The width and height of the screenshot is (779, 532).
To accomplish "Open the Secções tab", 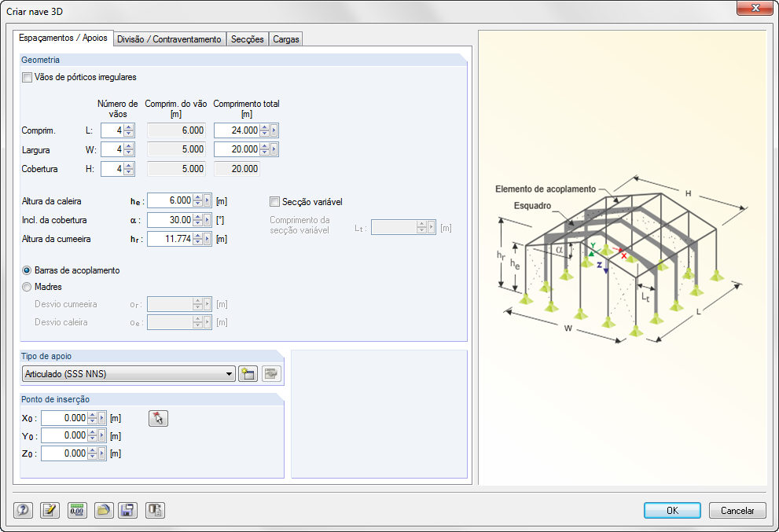I will point(248,39).
